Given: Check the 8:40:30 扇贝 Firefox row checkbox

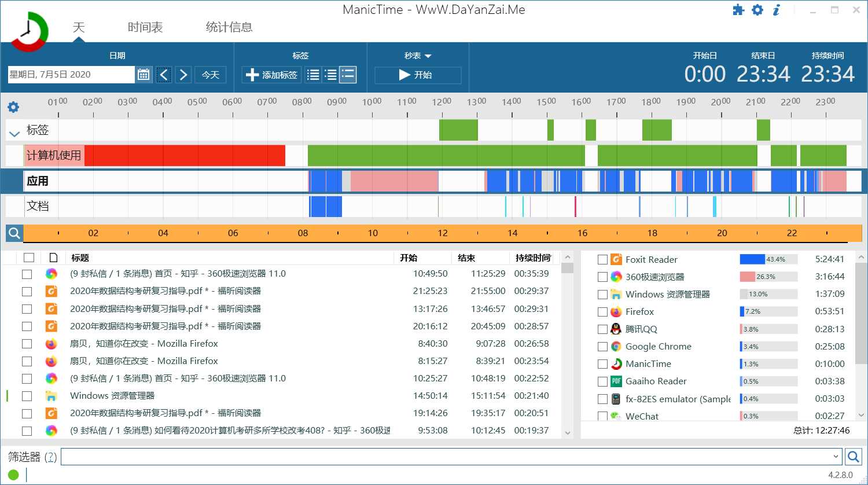Looking at the screenshot, I should coord(27,344).
